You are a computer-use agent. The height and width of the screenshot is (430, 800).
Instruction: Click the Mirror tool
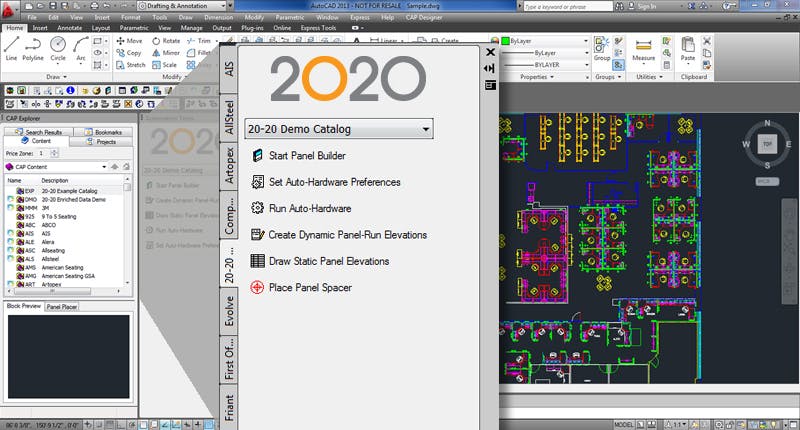[166, 53]
